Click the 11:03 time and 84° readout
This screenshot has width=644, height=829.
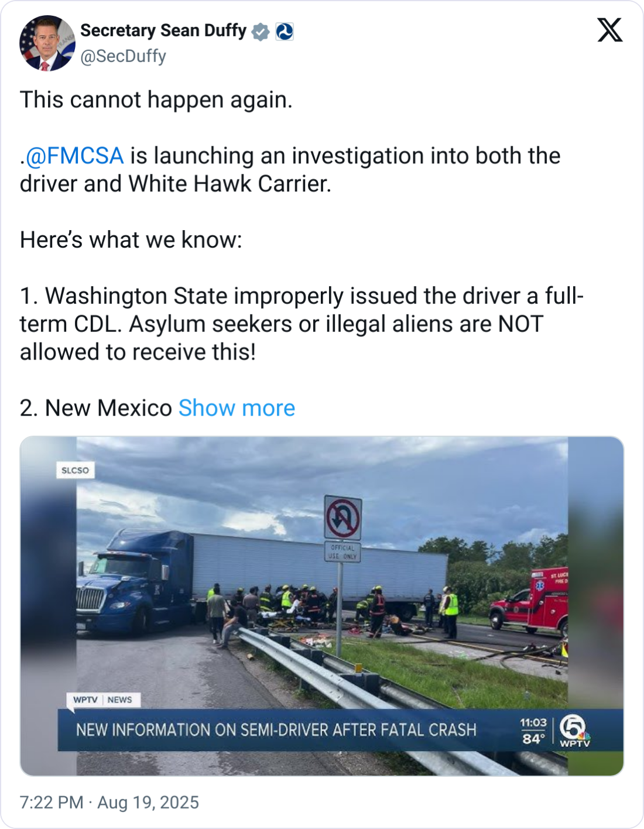click(x=533, y=731)
